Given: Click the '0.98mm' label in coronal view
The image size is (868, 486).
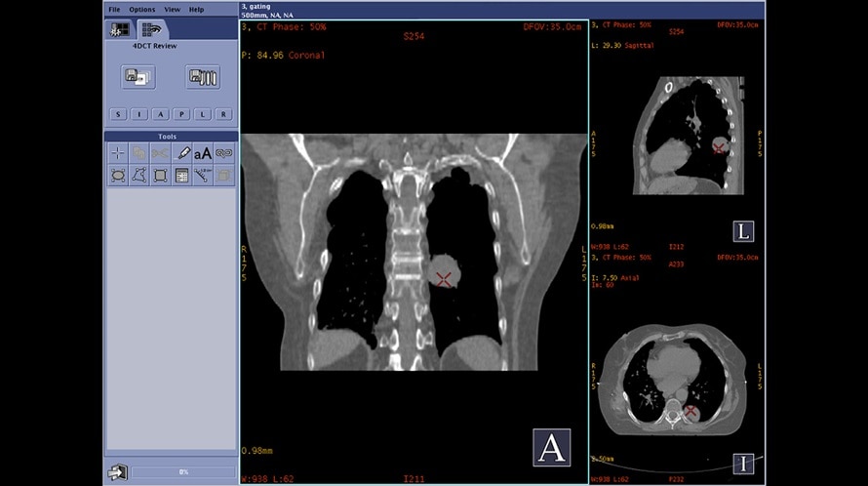Looking at the screenshot, I should [x=256, y=451].
